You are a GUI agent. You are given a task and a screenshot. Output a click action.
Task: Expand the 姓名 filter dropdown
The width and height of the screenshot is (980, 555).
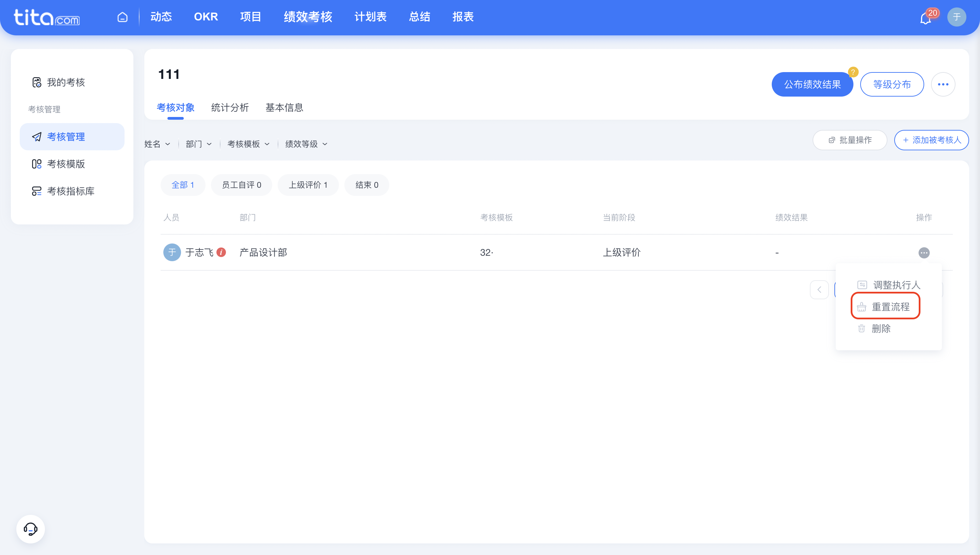point(157,144)
